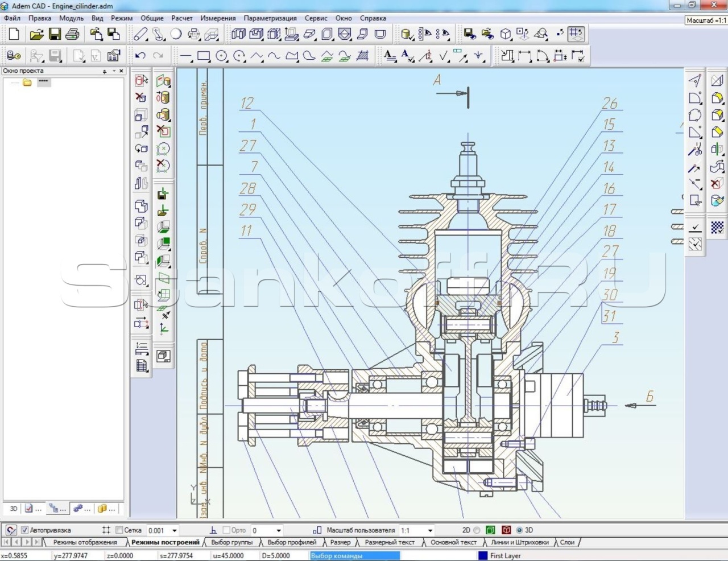Click the blue First Layer color swatch
Screen dimensions: 728x561
483,556
